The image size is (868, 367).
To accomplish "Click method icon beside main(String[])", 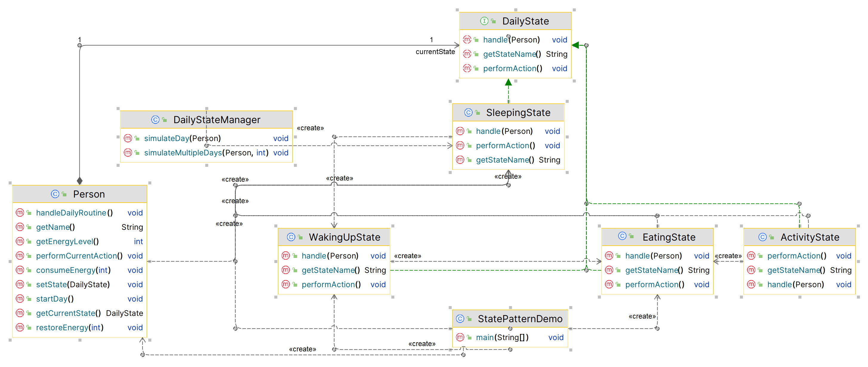I will tap(460, 337).
